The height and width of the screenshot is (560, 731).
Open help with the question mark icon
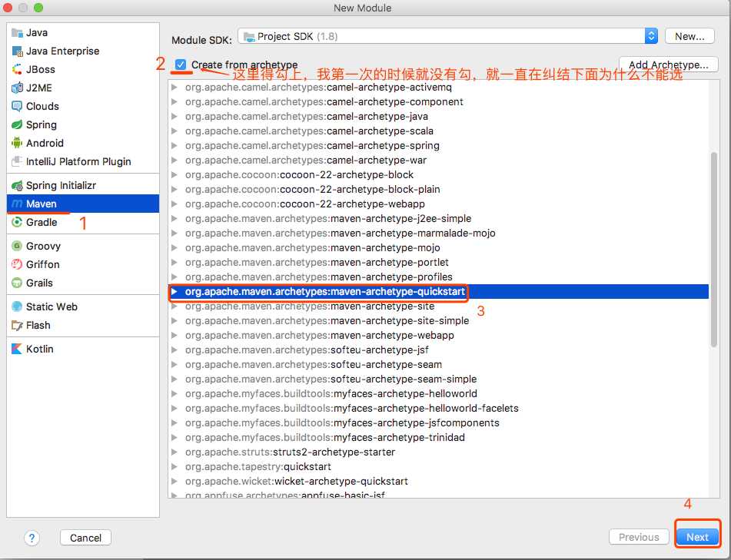click(32, 538)
